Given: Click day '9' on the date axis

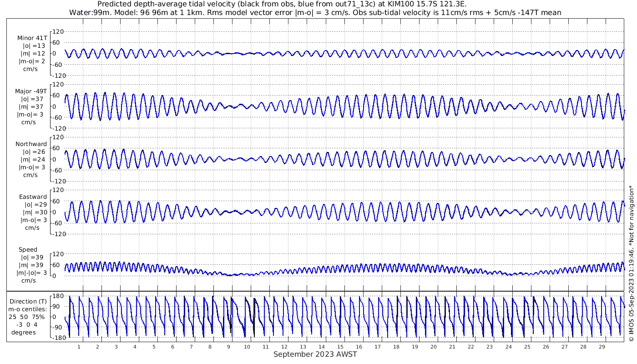Looking at the screenshot, I should [x=228, y=346].
